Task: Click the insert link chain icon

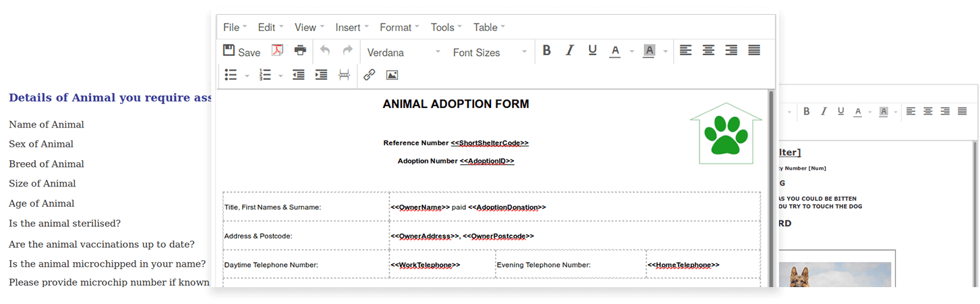Action: pyautogui.click(x=369, y=75)
